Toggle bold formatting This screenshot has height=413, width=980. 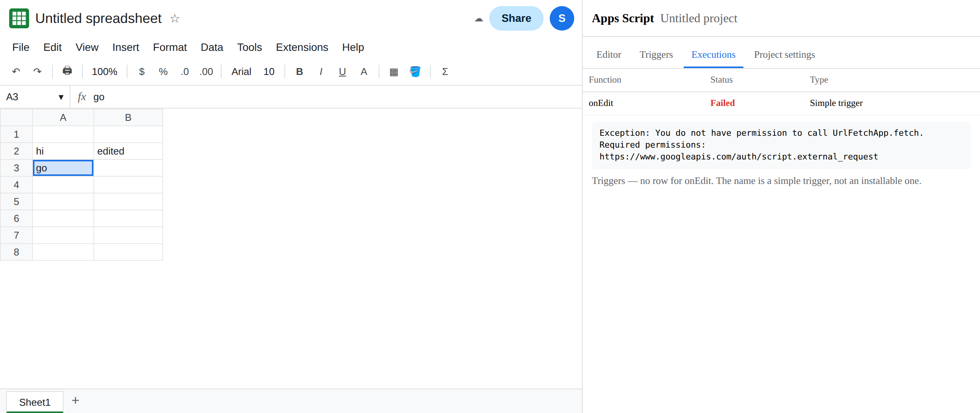click(x=300, y=72)
